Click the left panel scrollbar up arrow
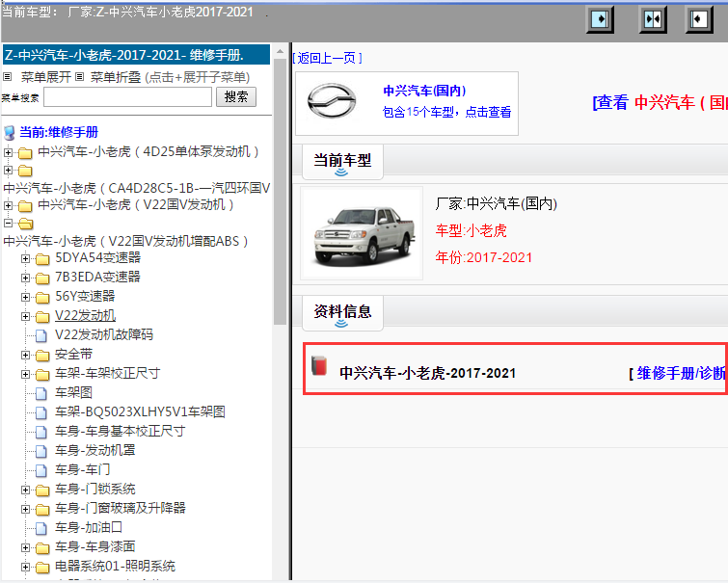This screenshot has width=728, height=583. (x=280, y=51)
